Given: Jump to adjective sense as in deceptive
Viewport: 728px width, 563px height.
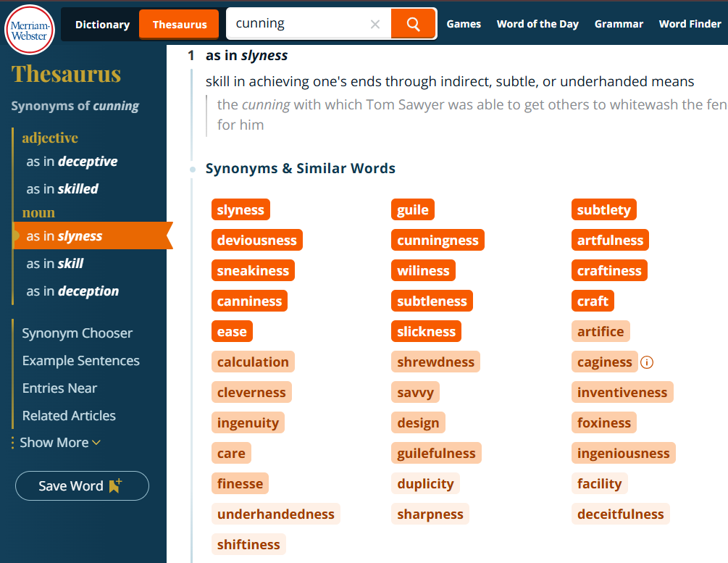Looking at the screenshot, I should click(72, 161).
